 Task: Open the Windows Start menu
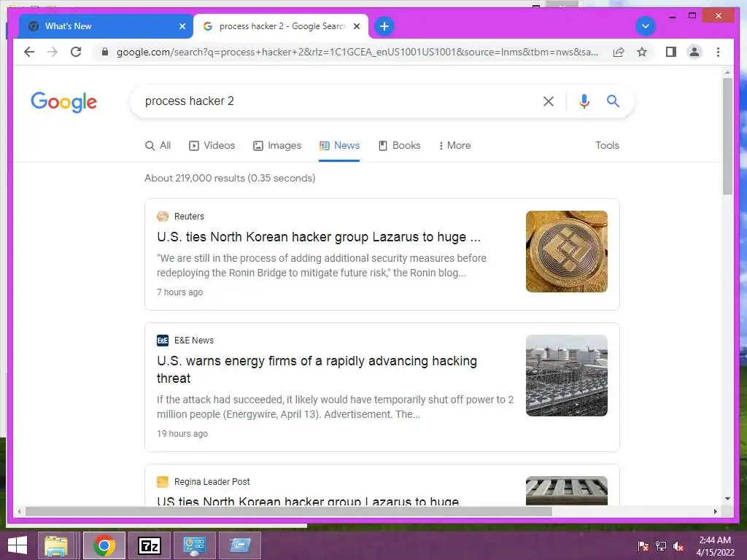[x=18, y=545]
